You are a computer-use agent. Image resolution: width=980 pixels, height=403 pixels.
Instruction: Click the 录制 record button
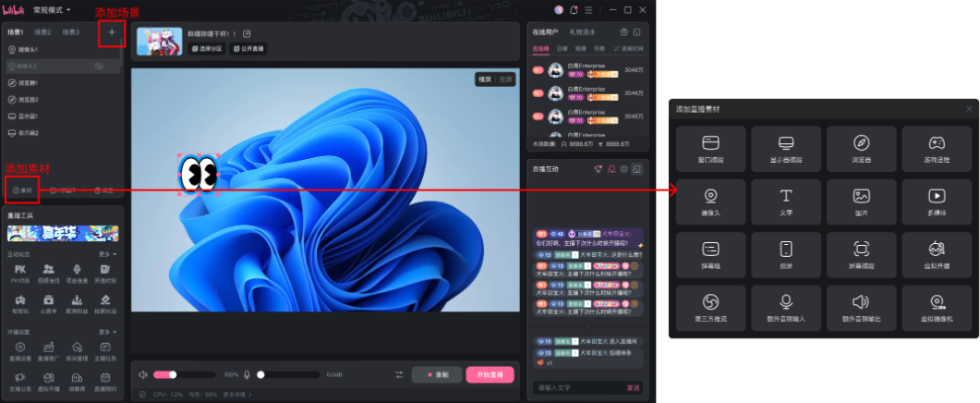tap(436, 374)
